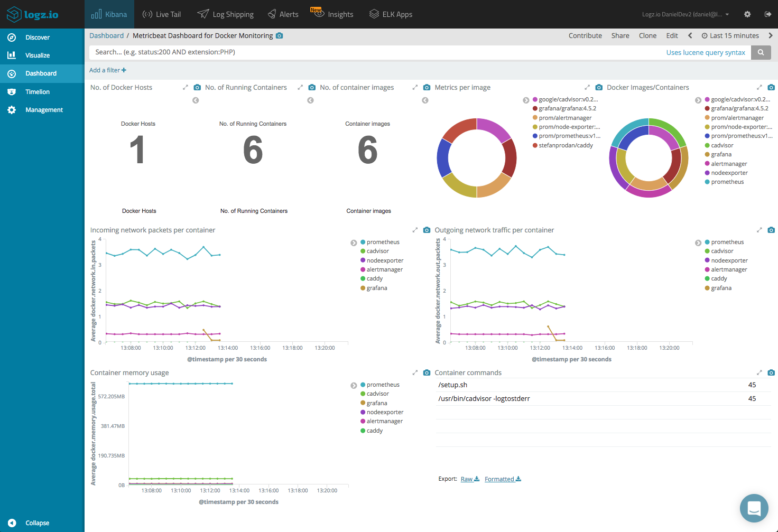
Task: Click camera icon next to dashboard title
Action: [280, 36]
